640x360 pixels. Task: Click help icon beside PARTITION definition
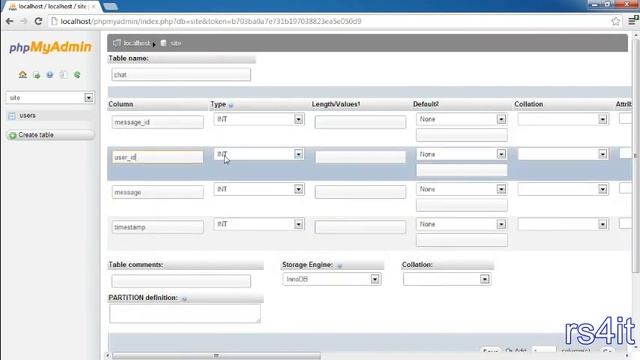(184, 299)
